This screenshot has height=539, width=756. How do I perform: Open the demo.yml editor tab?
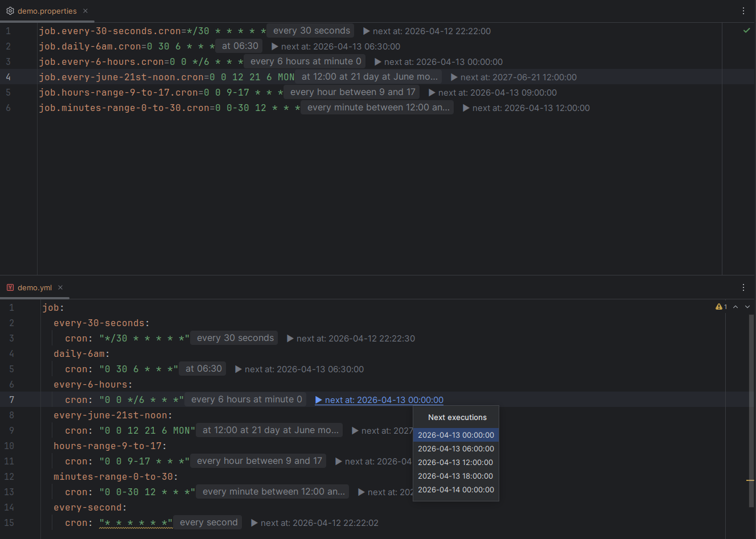click(x=34, y=287)
